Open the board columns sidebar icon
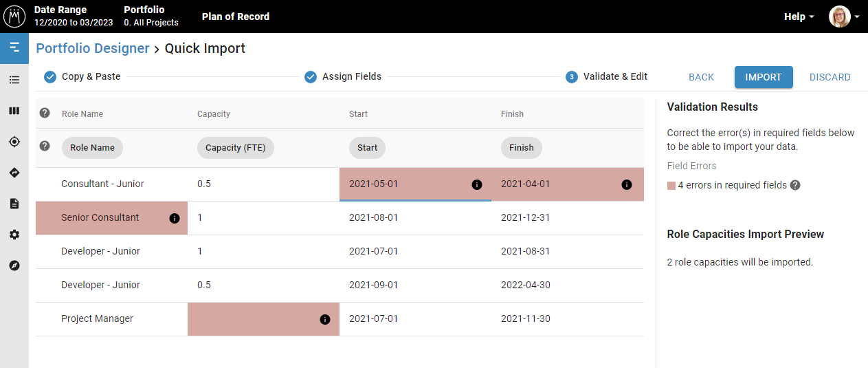The width and height of the screenshot is (868, 368). tap(14, 111)
